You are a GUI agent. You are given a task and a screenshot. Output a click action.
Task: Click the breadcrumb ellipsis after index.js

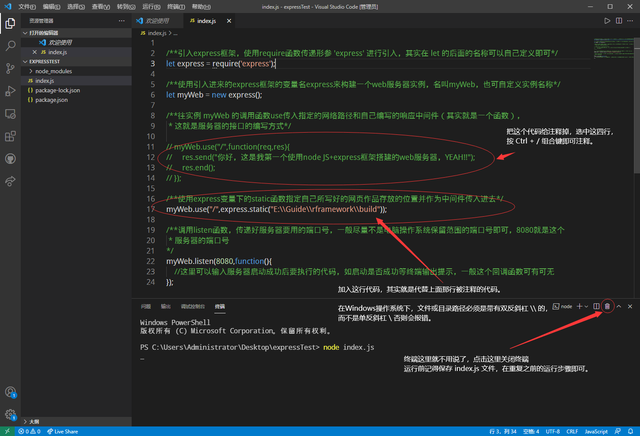tap(176, 33)
